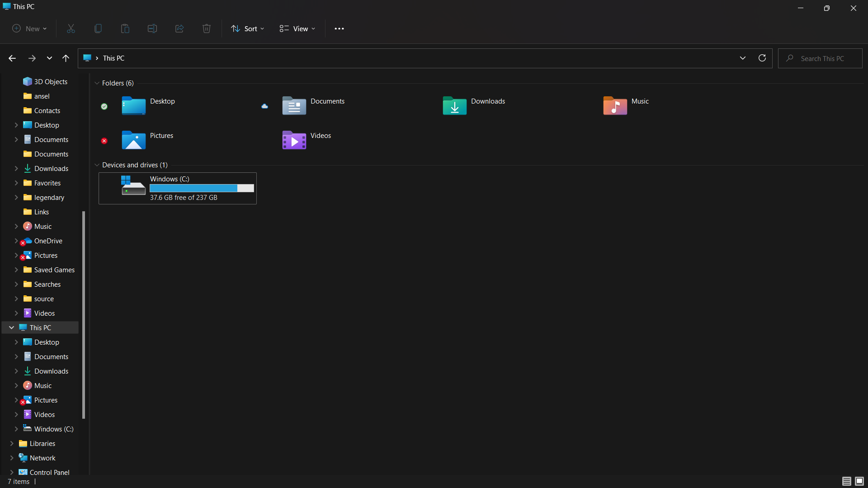The width and height of the screenshot is (868, 488).
Task: Click the Network icon in sidebar
Action: [23, 458]
